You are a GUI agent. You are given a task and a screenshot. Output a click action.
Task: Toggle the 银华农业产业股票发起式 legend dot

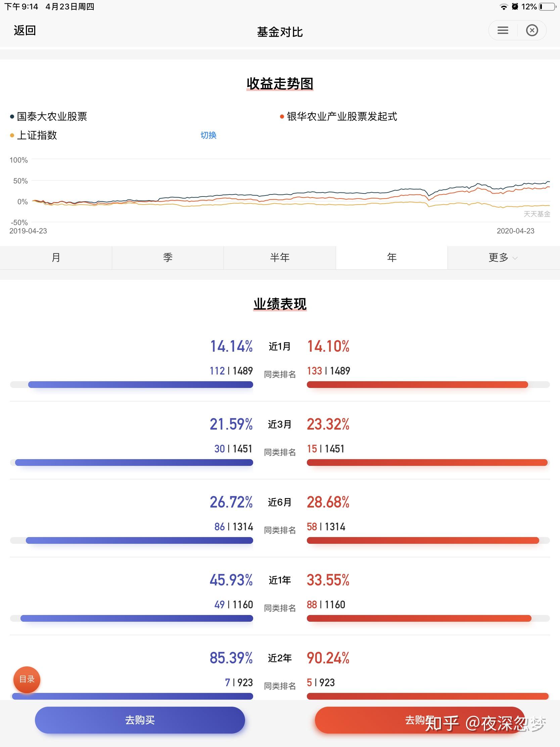click(282, 117)
